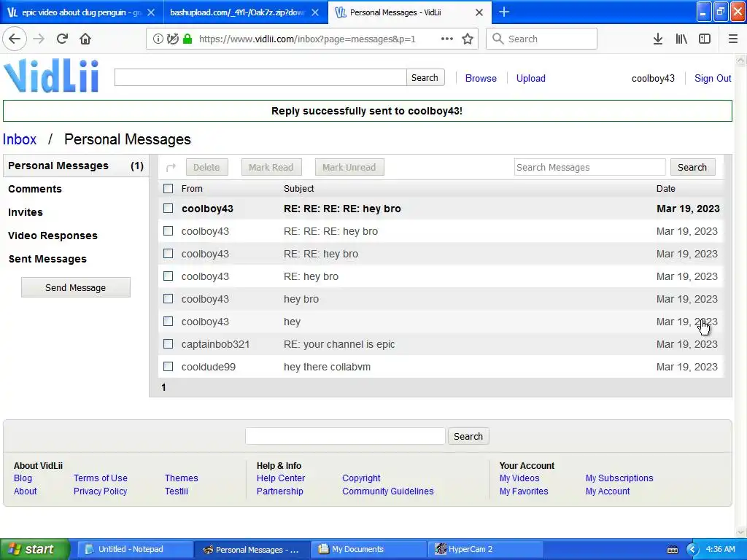Open a new browser tab
Screen dimensions: 747x560
[503, 12]
